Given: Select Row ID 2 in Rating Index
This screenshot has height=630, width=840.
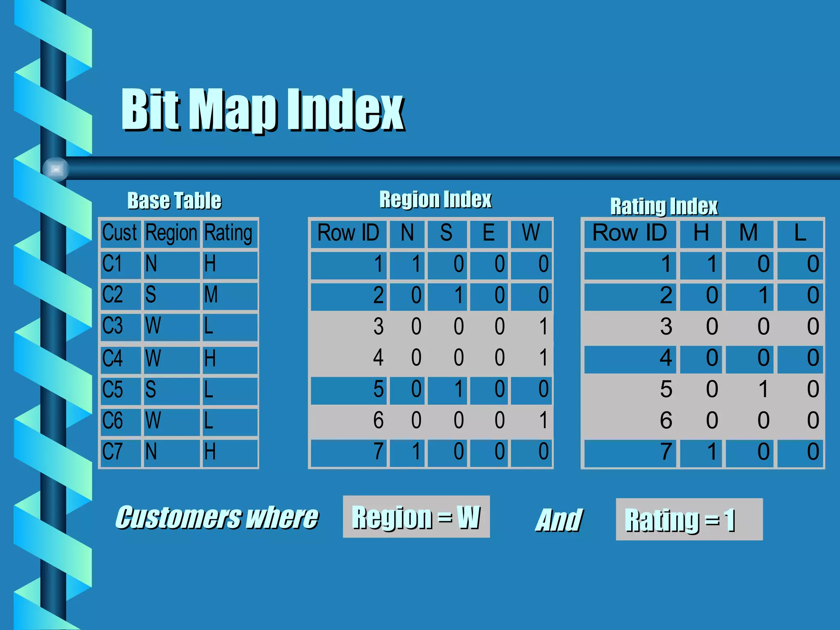Looking at the screenshot, I should 630,296.
